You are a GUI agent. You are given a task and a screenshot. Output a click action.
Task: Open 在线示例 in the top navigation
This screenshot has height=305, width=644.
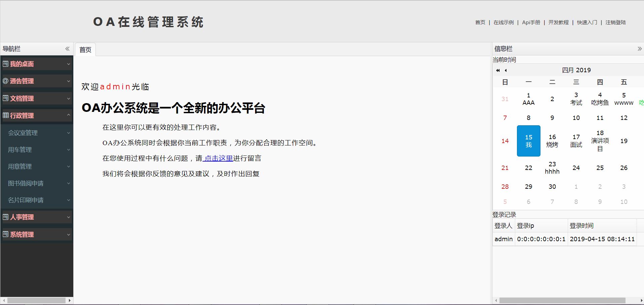(504, 23)
